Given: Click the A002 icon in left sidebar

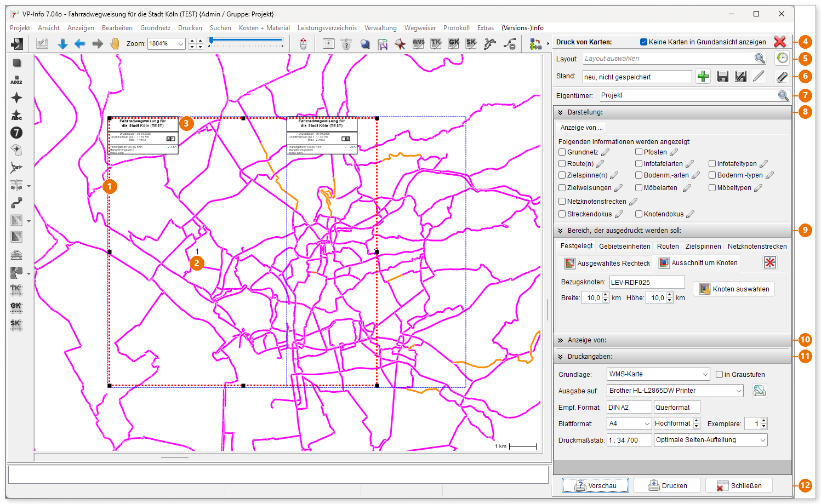Looking at the screenshot, I should [16, 80].
